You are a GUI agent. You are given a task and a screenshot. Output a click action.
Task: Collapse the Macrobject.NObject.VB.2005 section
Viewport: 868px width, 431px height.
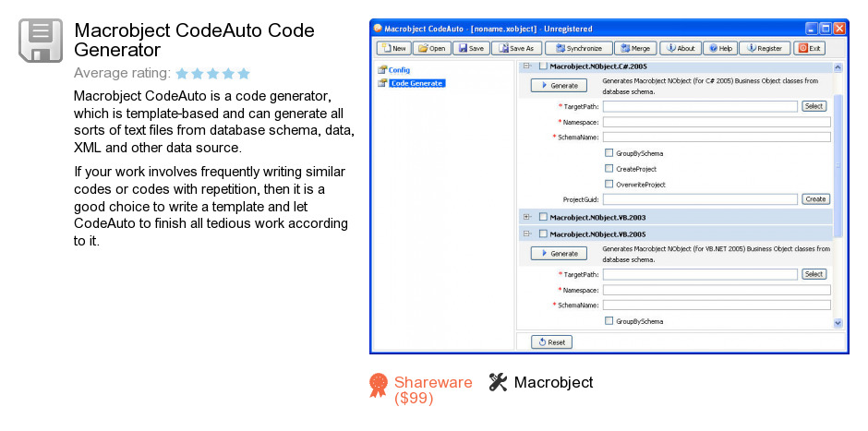[526, 233]
